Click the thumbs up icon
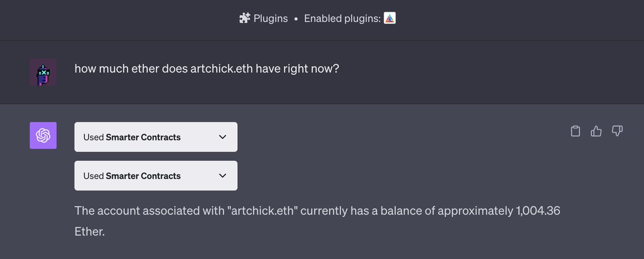 596,131
